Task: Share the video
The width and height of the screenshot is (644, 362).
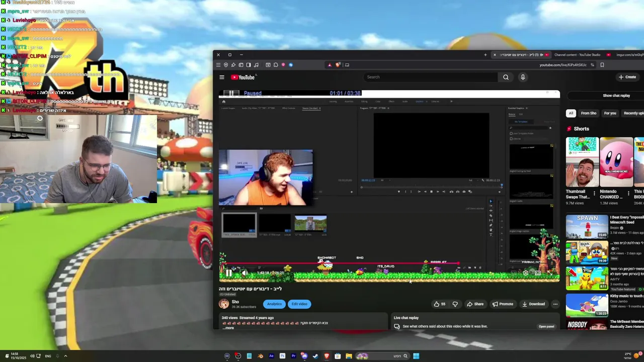Action: click(x=475, y=304)
